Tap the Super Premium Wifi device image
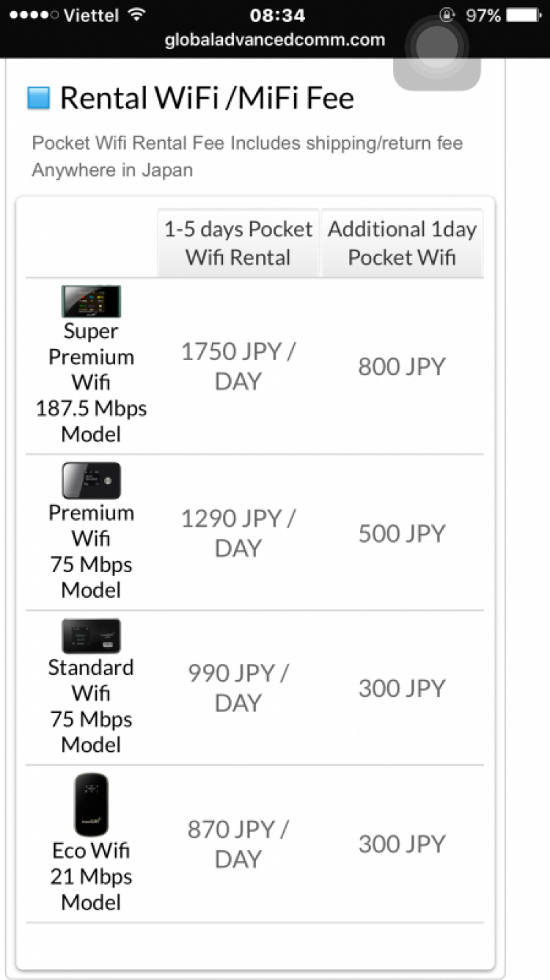Image resolution: width=550 pixels, height=980 pixels. click(x=91, y=301)
